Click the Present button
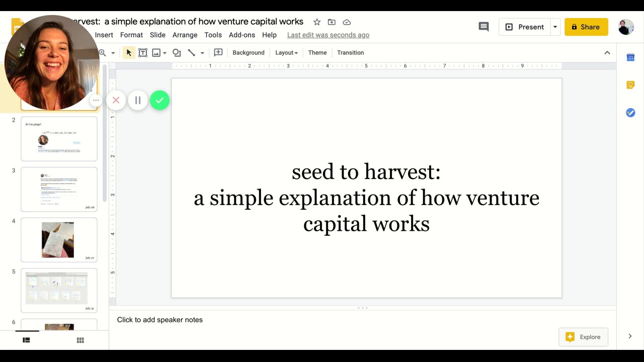The image size is (644, 362). point(524,27)
